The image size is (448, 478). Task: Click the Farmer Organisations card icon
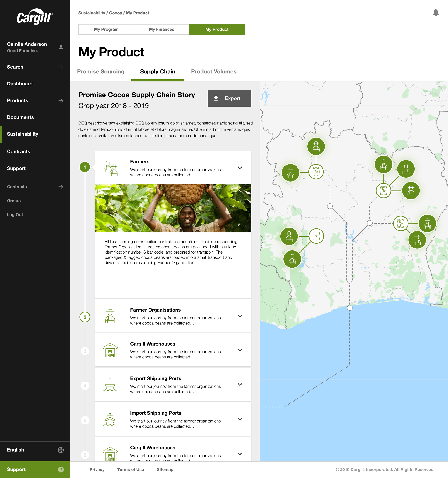(110, 316)
